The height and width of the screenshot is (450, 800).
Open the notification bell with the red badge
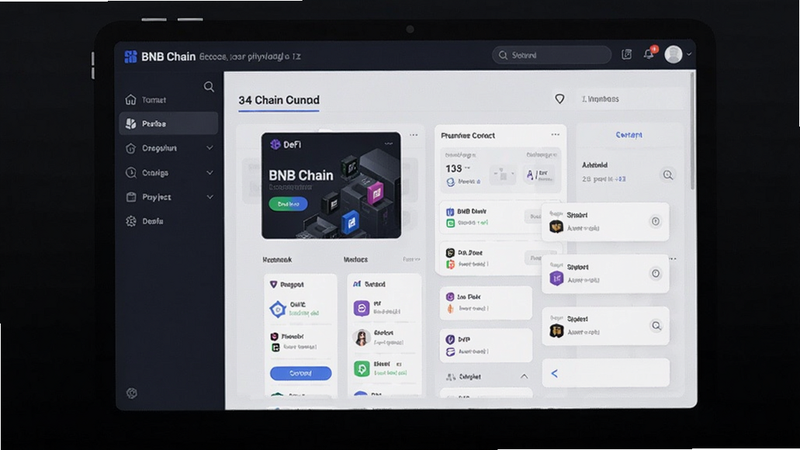(649, 54)
